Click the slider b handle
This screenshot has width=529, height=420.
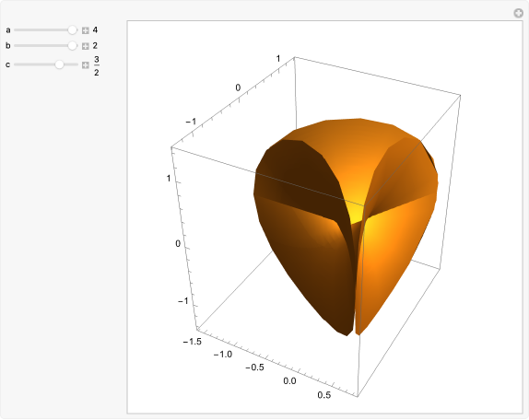[72, 45]
